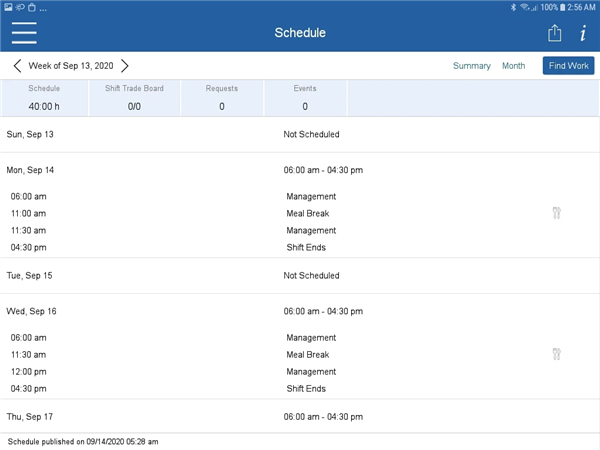Tap meal break utensils icon on Monday
Screen dimensions: 600x450
[x=556, y=213]
